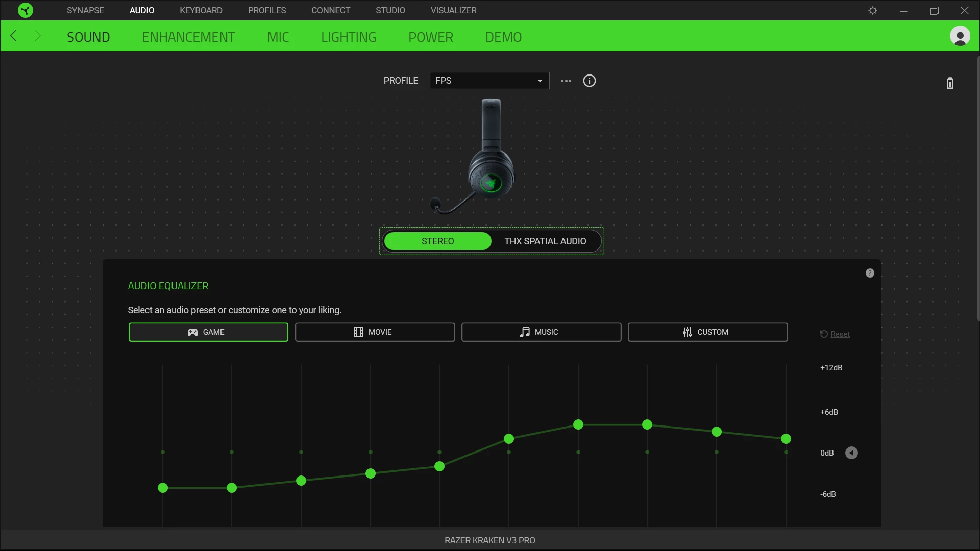Switch to the KEYBOARD menu
Viewport: 980px width, 551px height.
coord(201,10)
